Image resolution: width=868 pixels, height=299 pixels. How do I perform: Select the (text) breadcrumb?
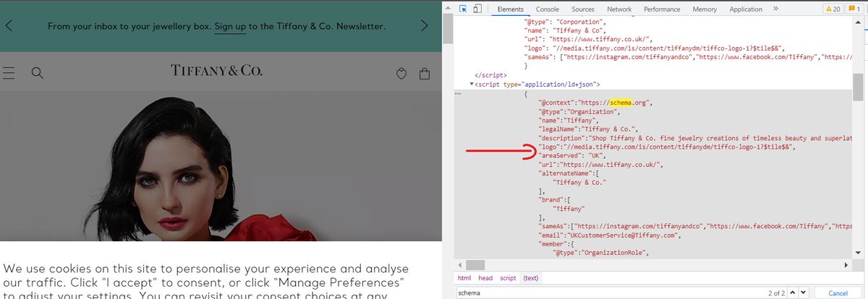(531, 277)
